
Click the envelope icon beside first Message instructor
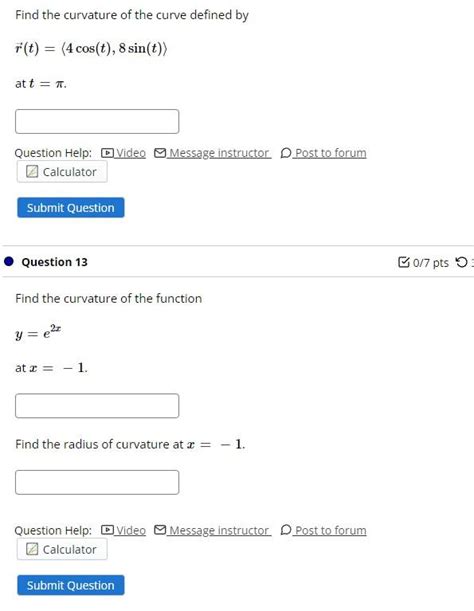coord(160,153)
